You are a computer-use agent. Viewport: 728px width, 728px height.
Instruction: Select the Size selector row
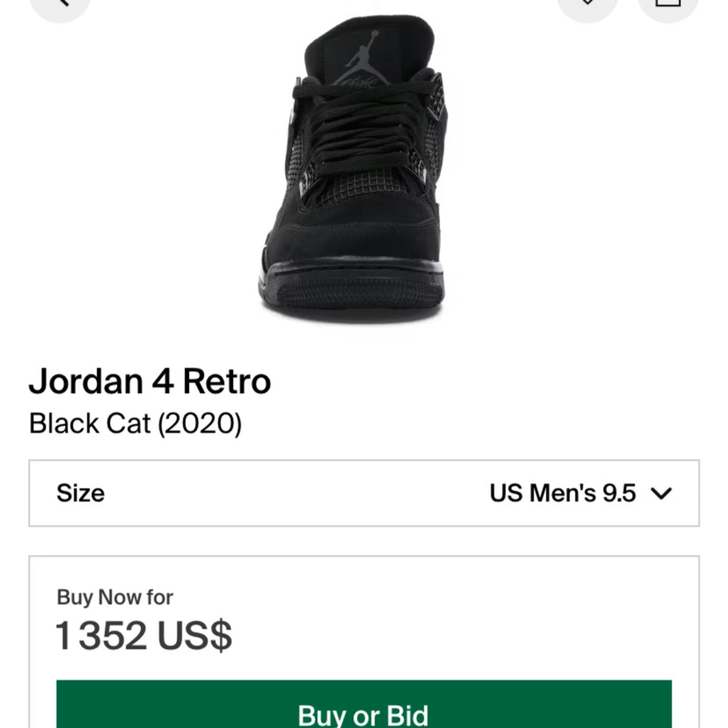click(x=364, y=493)
